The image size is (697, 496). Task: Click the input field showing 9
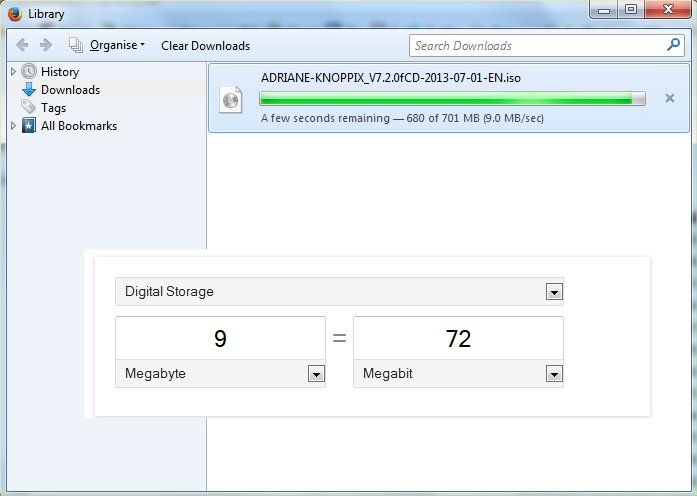[220, 338]
